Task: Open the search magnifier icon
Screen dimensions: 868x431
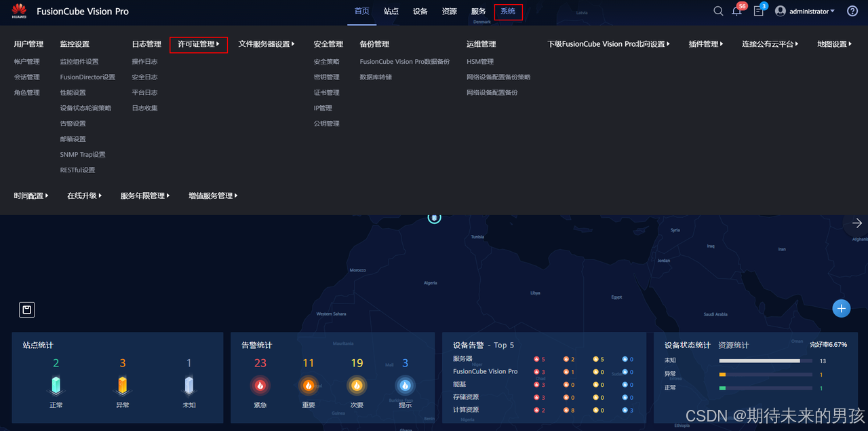Action: pos(718,12)
